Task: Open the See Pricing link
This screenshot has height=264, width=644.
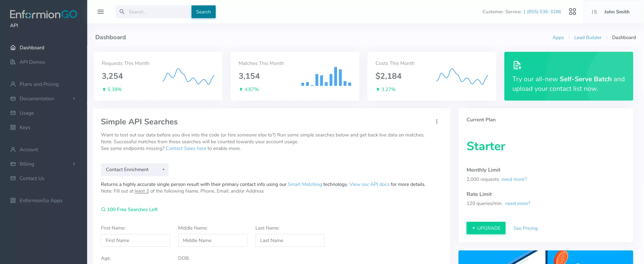Action: point(525,228)
